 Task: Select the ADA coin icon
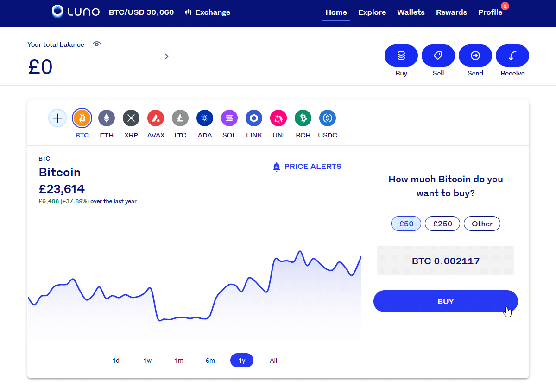(x=205, y=118)
